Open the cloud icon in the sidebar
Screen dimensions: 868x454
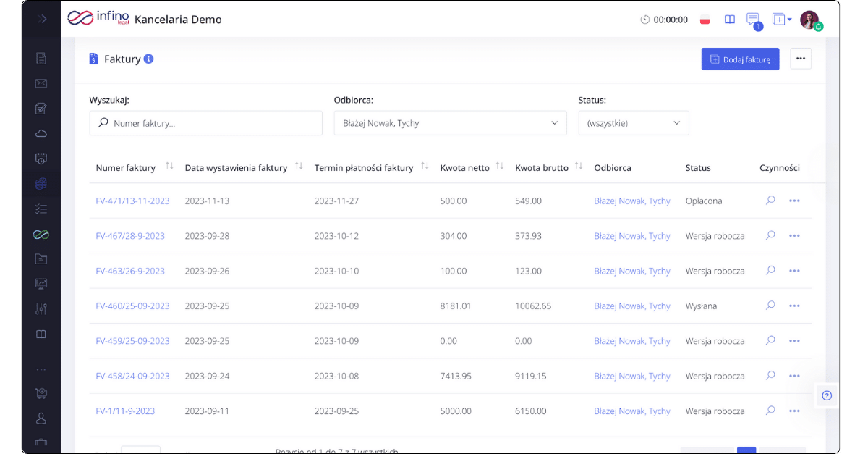(x=41, y=133)
